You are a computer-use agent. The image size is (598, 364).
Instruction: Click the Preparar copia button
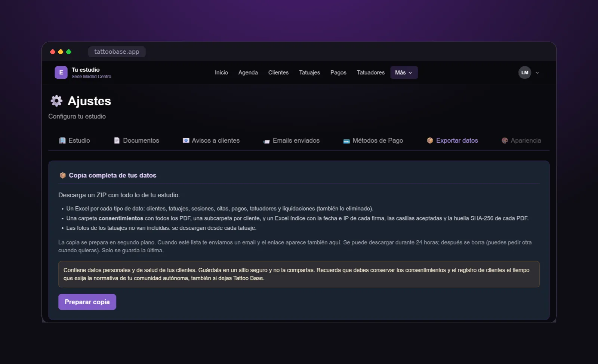[x=87, y=302]
